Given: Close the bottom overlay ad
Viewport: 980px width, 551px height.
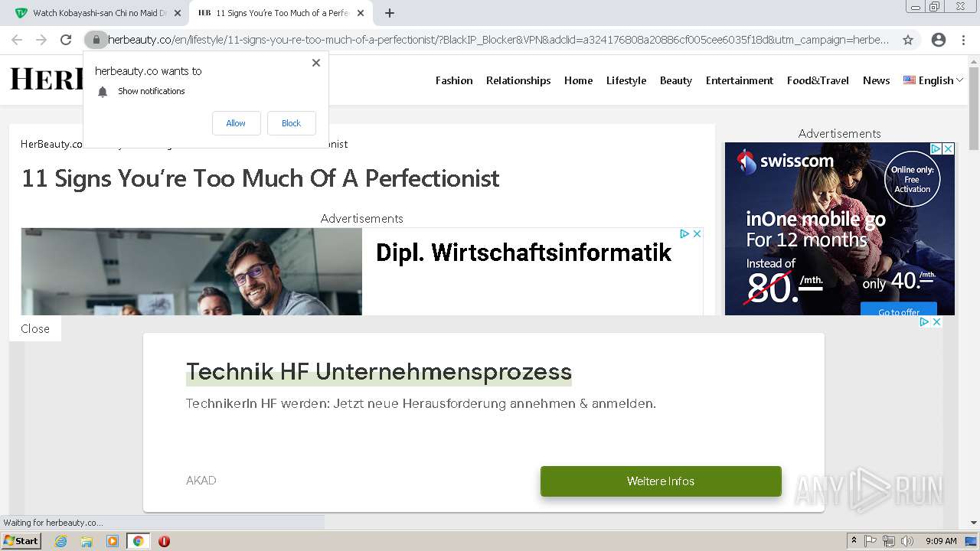Looking at the screenshot, I should pyautogui.click(x=35, y=328).
